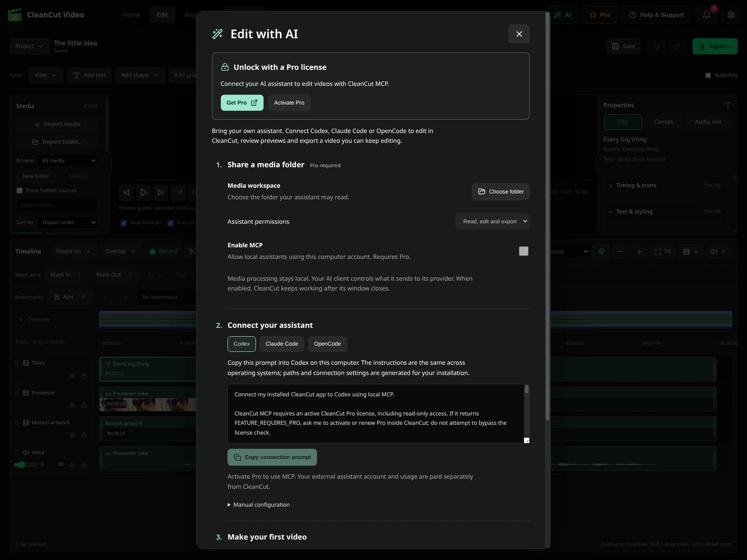Open the View tools dropdown
This screenshot has width=747, height=560.
(45, 75)
